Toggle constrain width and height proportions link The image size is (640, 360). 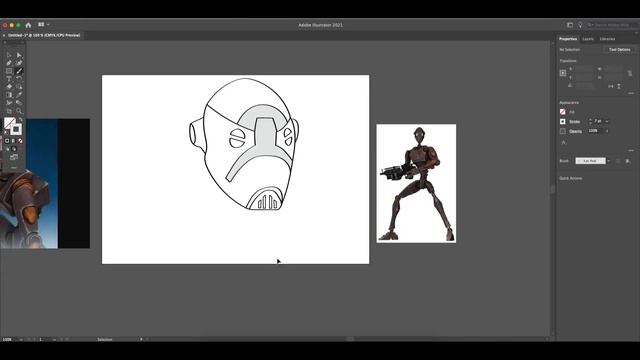click(x=630, y=73)
